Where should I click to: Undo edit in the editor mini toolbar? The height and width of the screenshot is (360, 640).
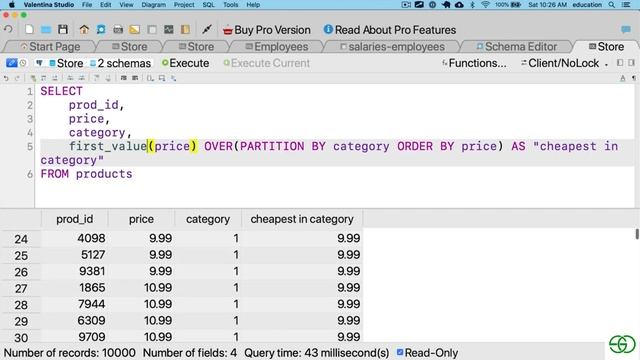[x=6, y=78]
